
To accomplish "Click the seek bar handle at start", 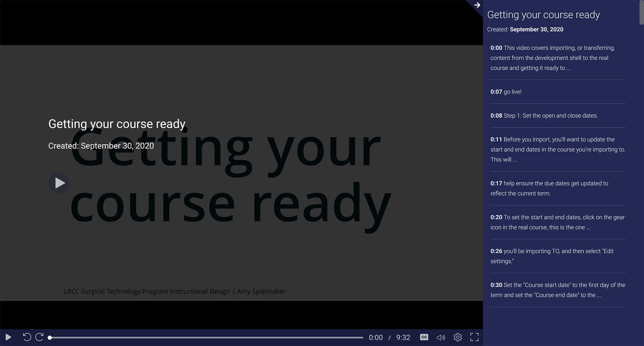I will pyautogui.click(x=50, y=337).
